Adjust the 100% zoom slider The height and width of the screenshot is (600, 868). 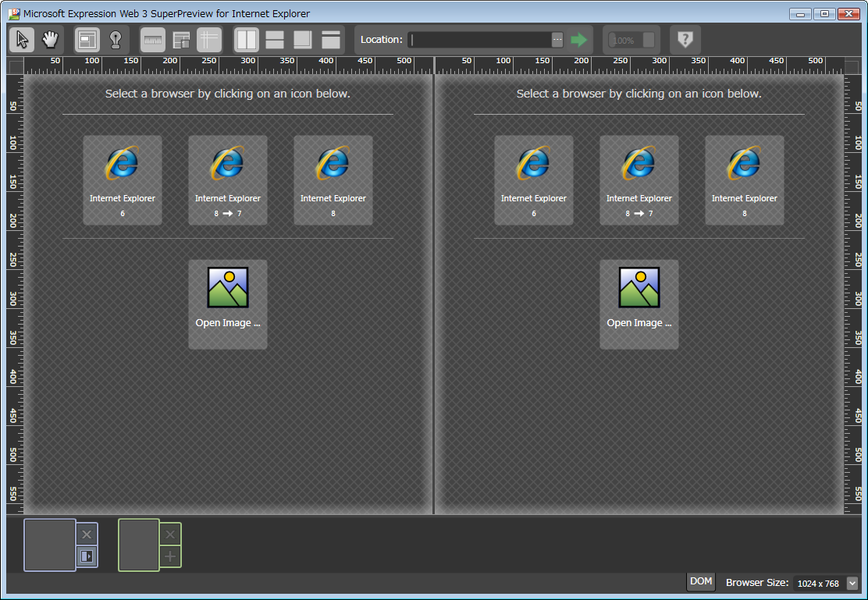631,40
